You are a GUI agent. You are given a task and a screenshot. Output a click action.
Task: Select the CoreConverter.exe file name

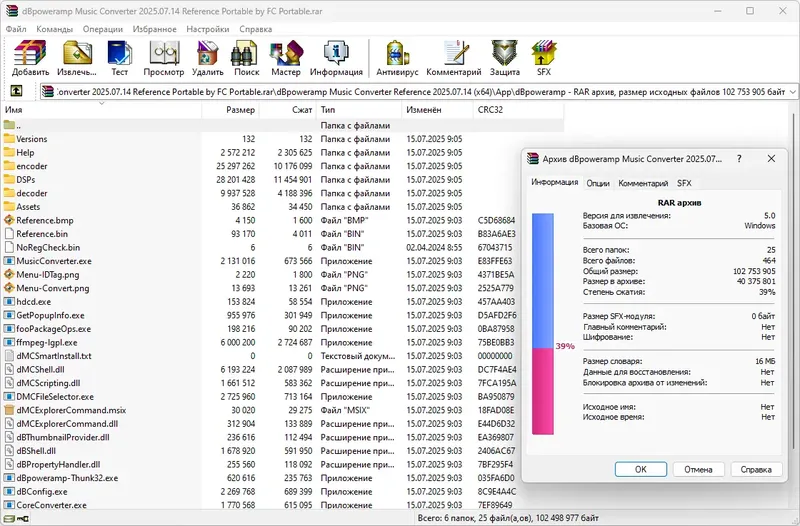[52, 505]
